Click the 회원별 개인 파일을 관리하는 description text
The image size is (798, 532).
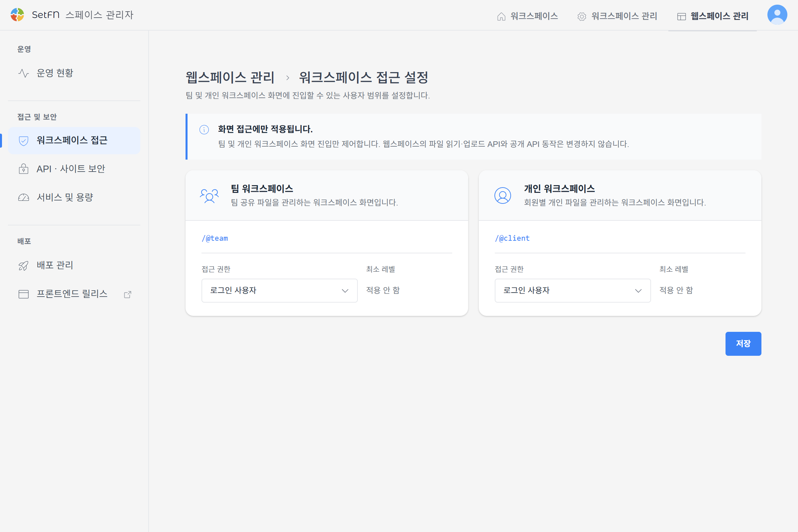[x=615, y=202]
